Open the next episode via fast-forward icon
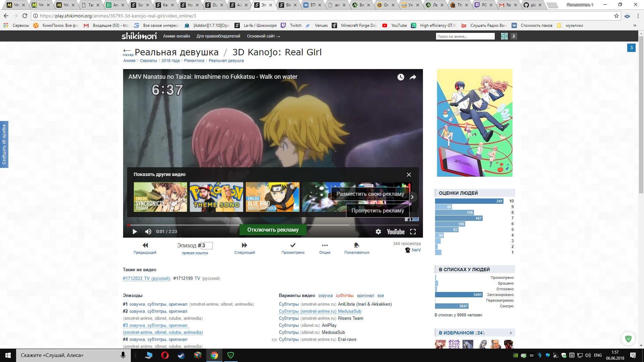Screen dimensions: 644x362 (245, 245)
